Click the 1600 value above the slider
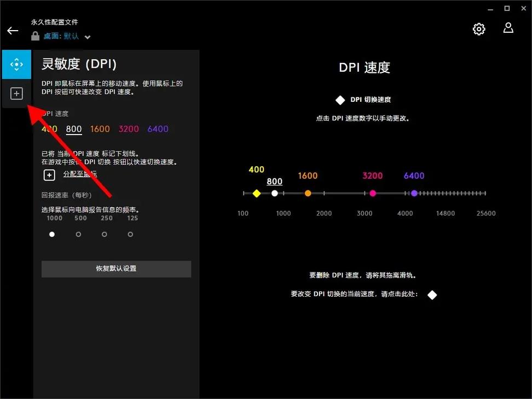Screen dimensions: 532x399 tap(308, 176)
